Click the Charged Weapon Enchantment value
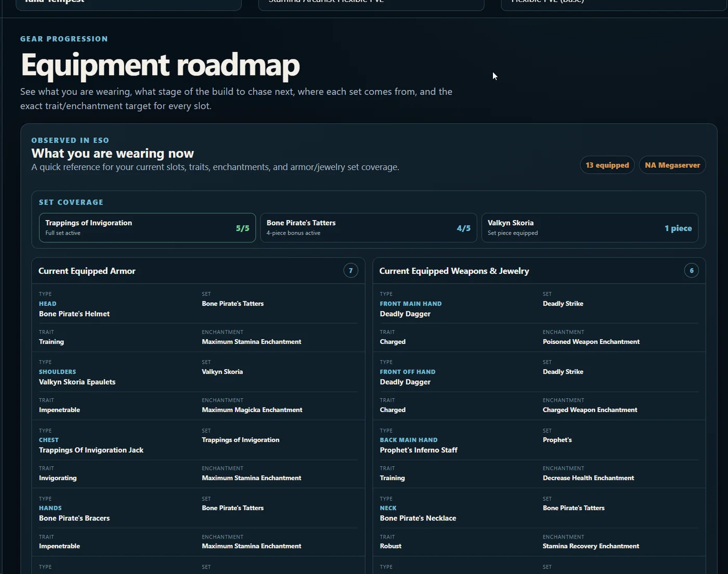The width and height of the screenshot is (728, 574). coord(590,410)
